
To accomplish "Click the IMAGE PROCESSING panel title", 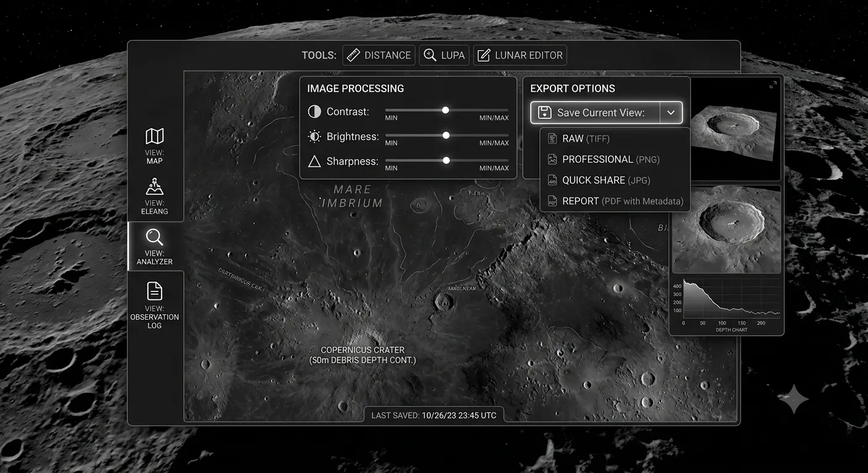I will [x=356, y=89].
